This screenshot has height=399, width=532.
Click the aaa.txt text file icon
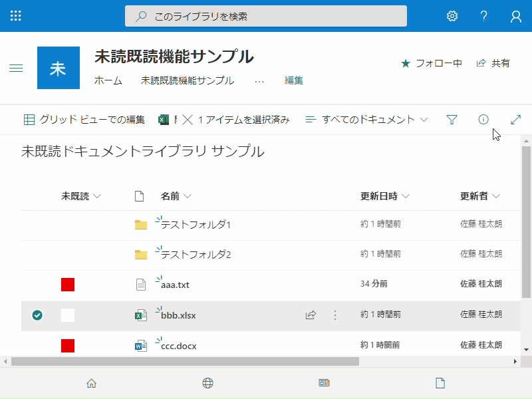141,285
